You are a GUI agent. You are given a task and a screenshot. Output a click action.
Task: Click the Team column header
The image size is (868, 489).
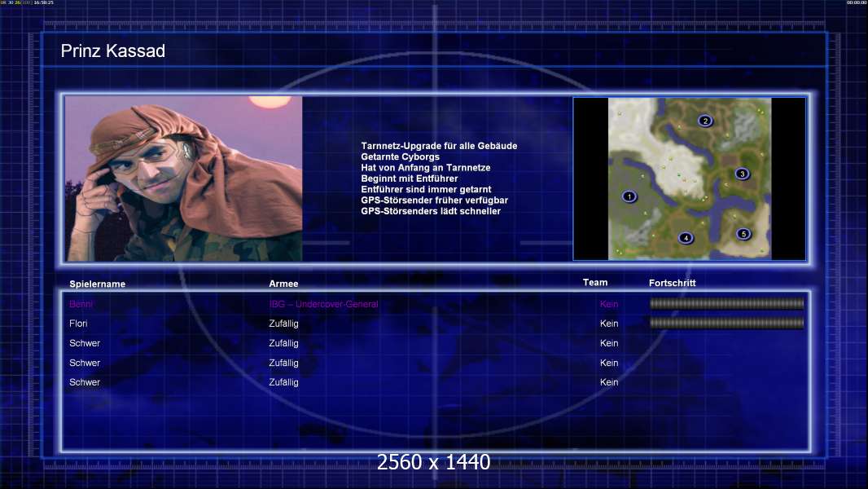[595, 283]
